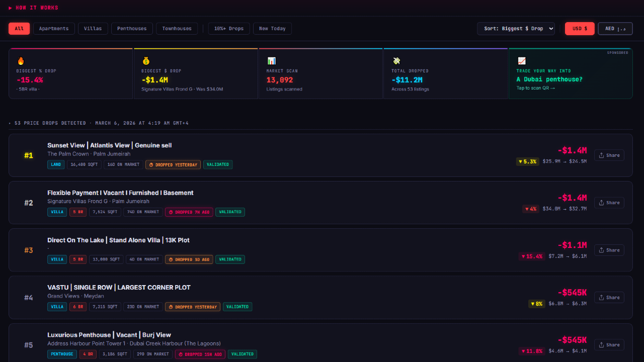
Task: Toggle the 10%+ Drops filter
Action: (229, 29)
